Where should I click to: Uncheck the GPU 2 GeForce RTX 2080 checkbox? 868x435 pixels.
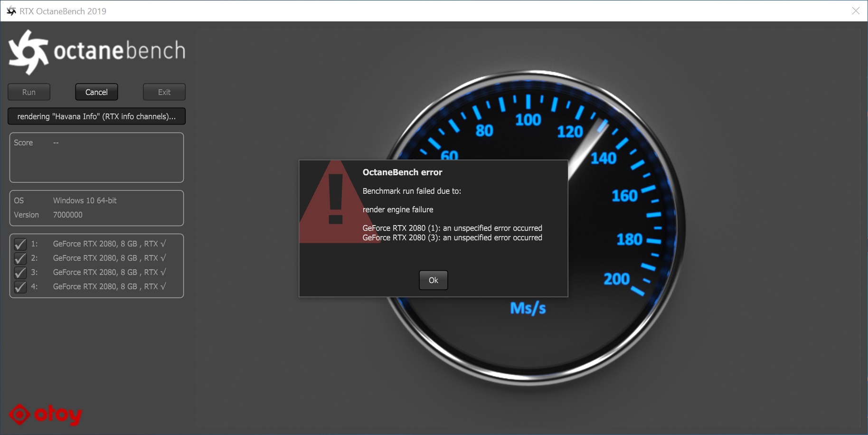(20, 258)
